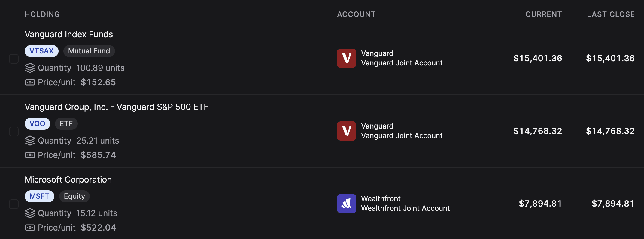Viewport: 644px width, 239px height.
Task: Click Vanguard logo icon in VTSAX row
Action: tap(346, 58)
